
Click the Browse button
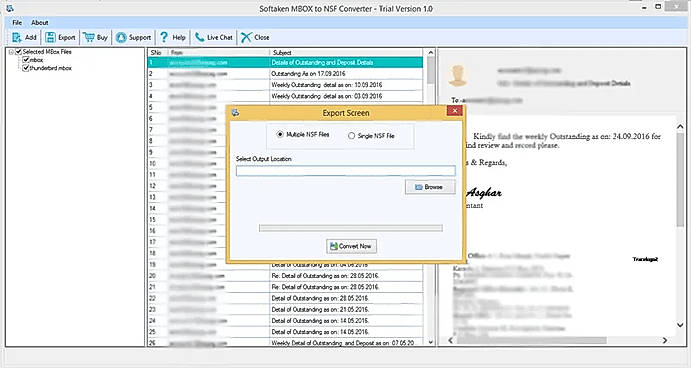(x=430, y=187)
